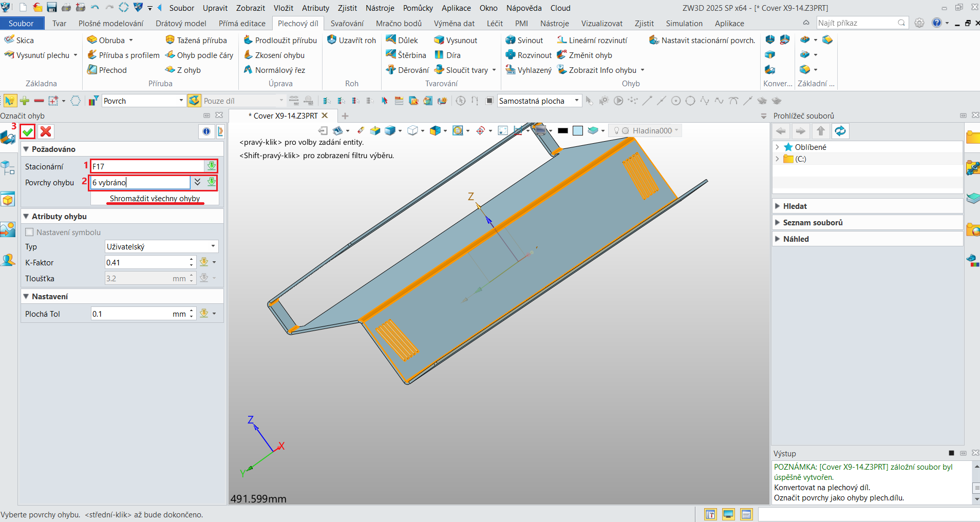Click the Najít příkaz search box
The height and width of the screenshot is (522, 980).
point(862,23)
